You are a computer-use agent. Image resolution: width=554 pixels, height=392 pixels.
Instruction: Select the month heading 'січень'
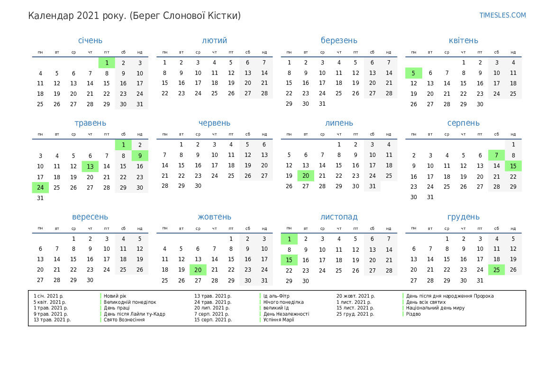(x=90, y=40)
